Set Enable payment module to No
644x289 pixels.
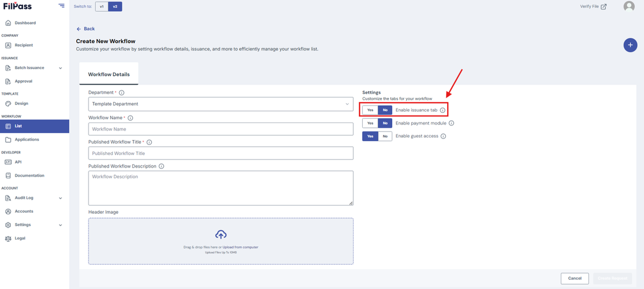385,123
